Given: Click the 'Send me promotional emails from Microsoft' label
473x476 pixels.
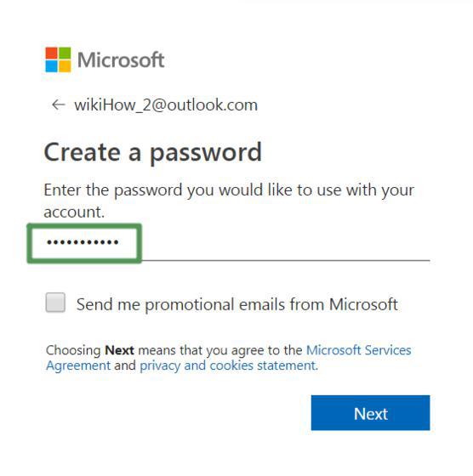Looking at the screenshot, I should (237, 304).
